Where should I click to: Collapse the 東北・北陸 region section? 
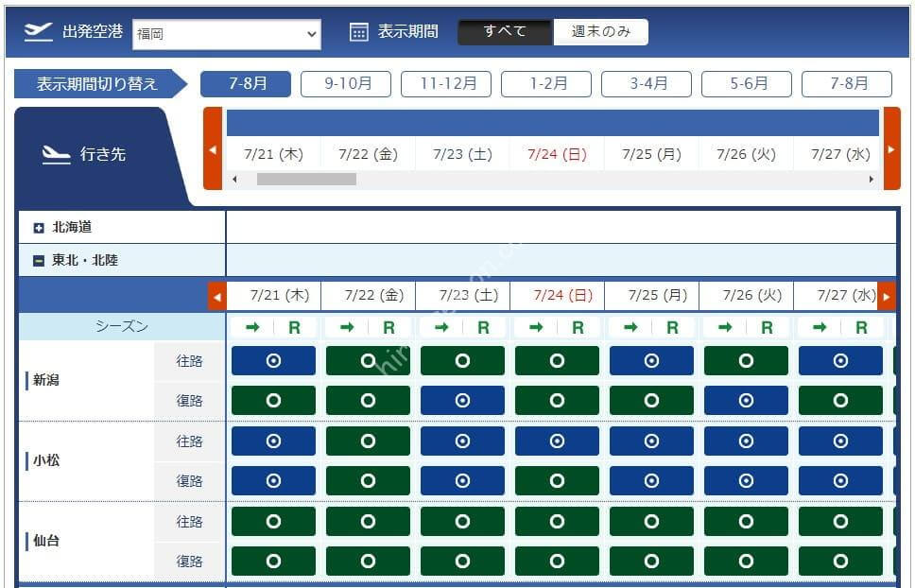pyautogui.click(x=39, y=261)
